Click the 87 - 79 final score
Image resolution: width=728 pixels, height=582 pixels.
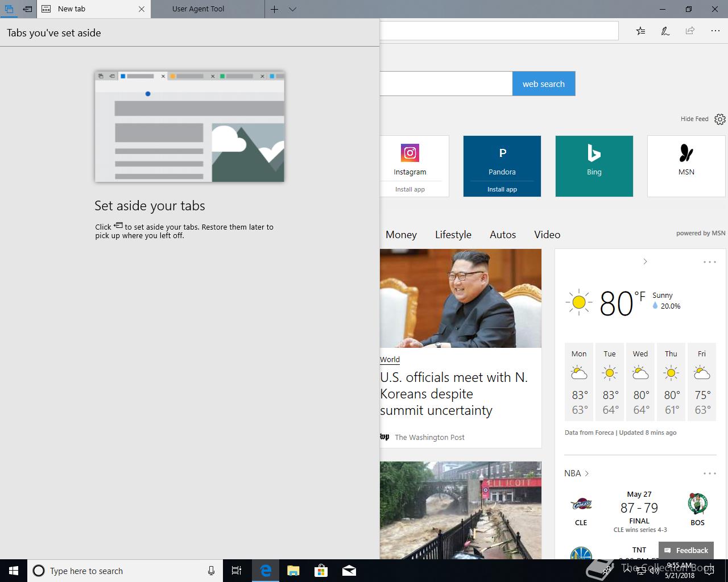(639, 508)
